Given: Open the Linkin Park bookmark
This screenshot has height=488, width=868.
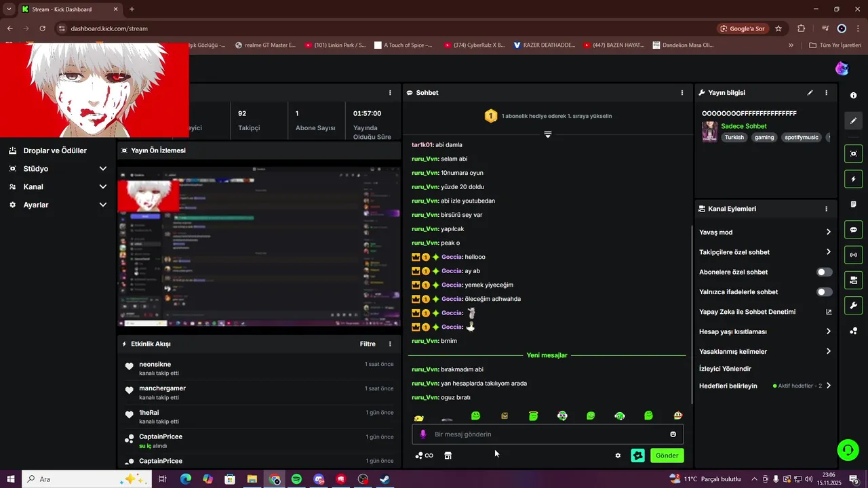Looking at the screenshot, I should click(x=335, y=45).
